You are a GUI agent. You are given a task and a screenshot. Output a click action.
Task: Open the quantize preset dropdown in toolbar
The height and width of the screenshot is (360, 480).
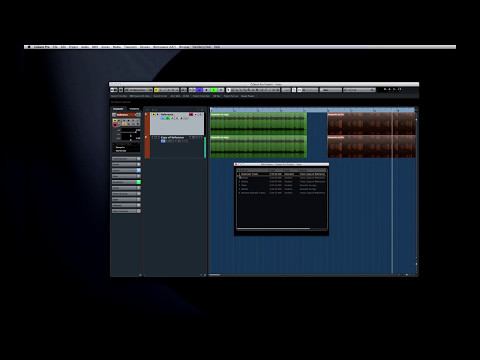tap(359, 90)
